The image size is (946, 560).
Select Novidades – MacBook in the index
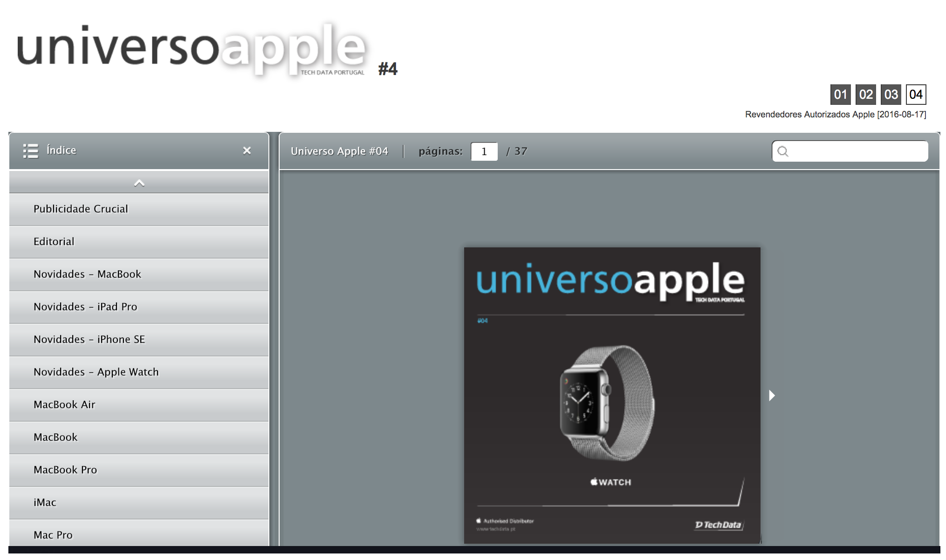coord(87,274)
